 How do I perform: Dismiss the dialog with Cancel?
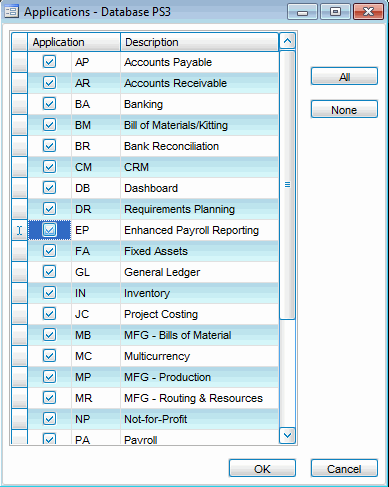344,468
